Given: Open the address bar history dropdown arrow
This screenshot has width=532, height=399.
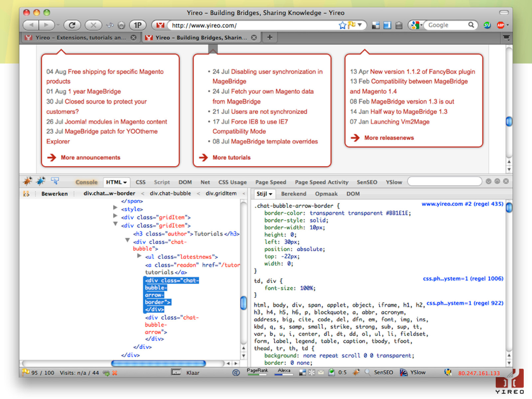Looking at the screenshot, I should [360, 25].
